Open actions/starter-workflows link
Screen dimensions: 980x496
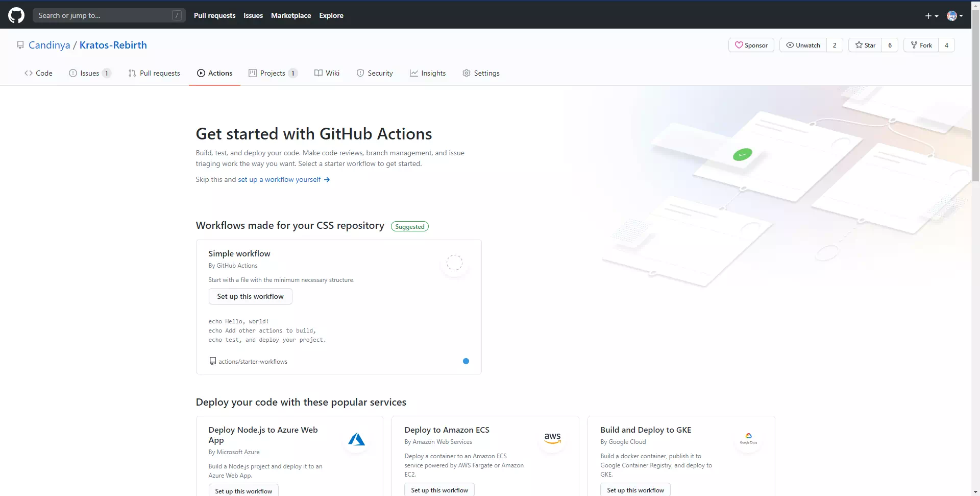pos(253,361)
